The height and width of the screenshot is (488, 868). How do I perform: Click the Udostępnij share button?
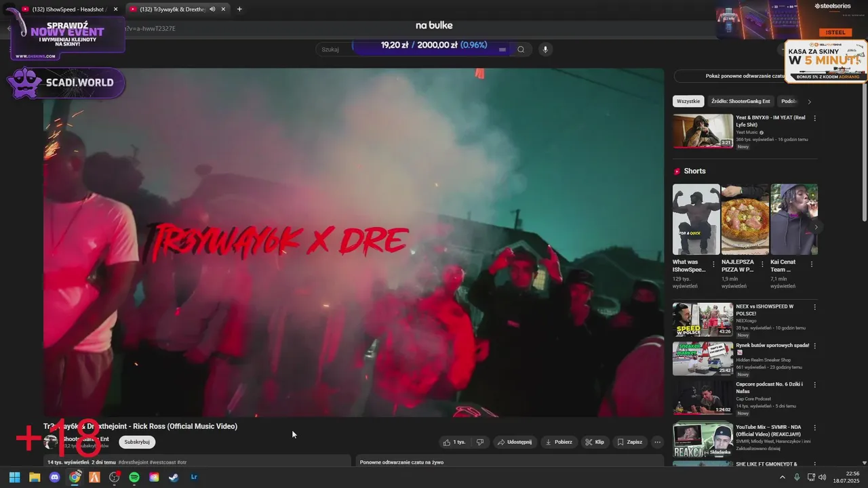pyautogui.click(x=514, y=442)
